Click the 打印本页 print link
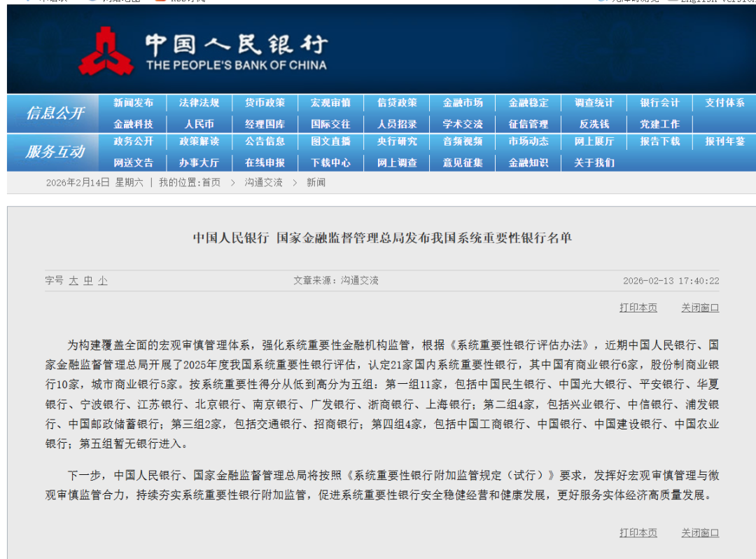Image resolution: width=756 pixels, height=559 pixels. pos(637,307)
